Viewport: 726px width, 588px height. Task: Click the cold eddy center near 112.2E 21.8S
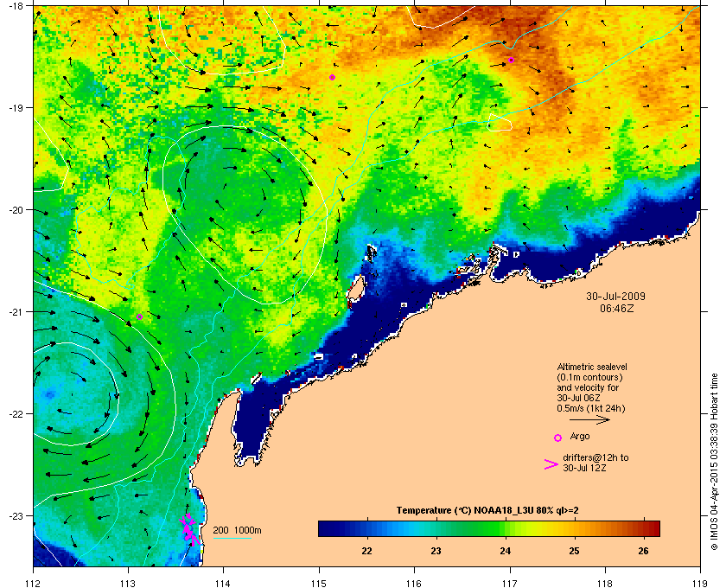[49, 394]
